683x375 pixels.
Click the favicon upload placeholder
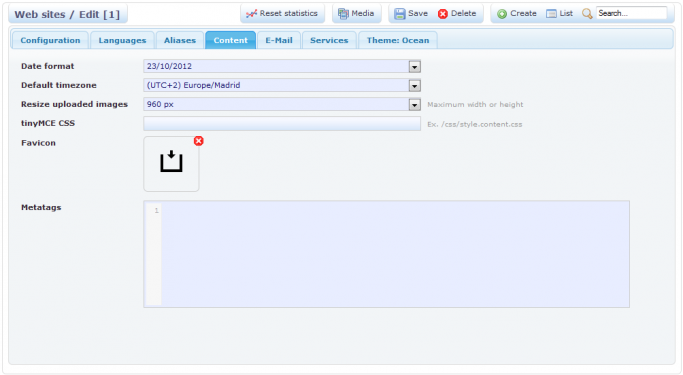tap(171, 164)
